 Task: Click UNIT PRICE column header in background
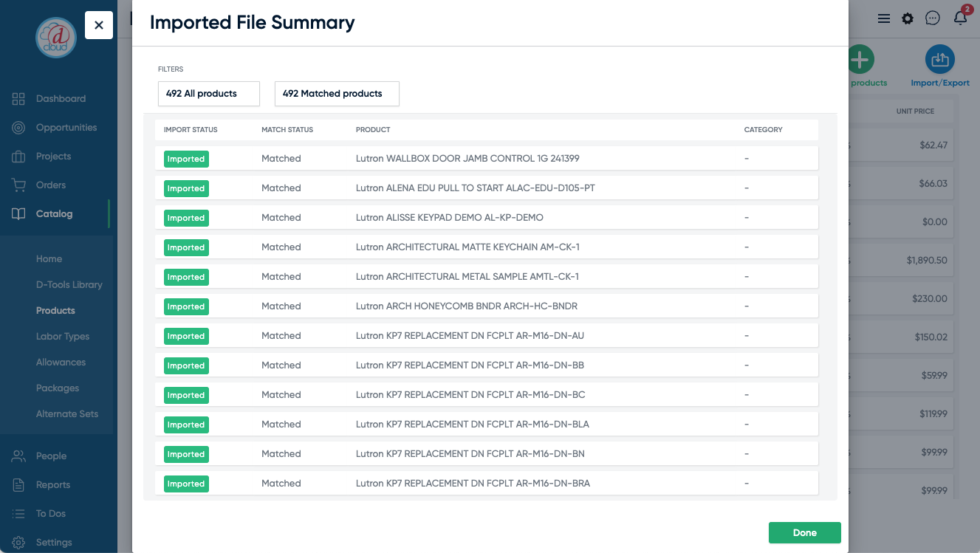[915, 111]
